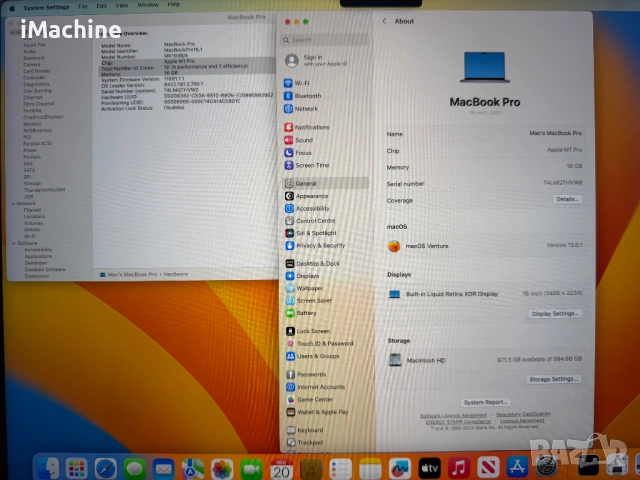Image resolution: width=640 pixels, height=480 pixels.
Task: Open Screen Time settings
Action: click(x=307, y=165)
